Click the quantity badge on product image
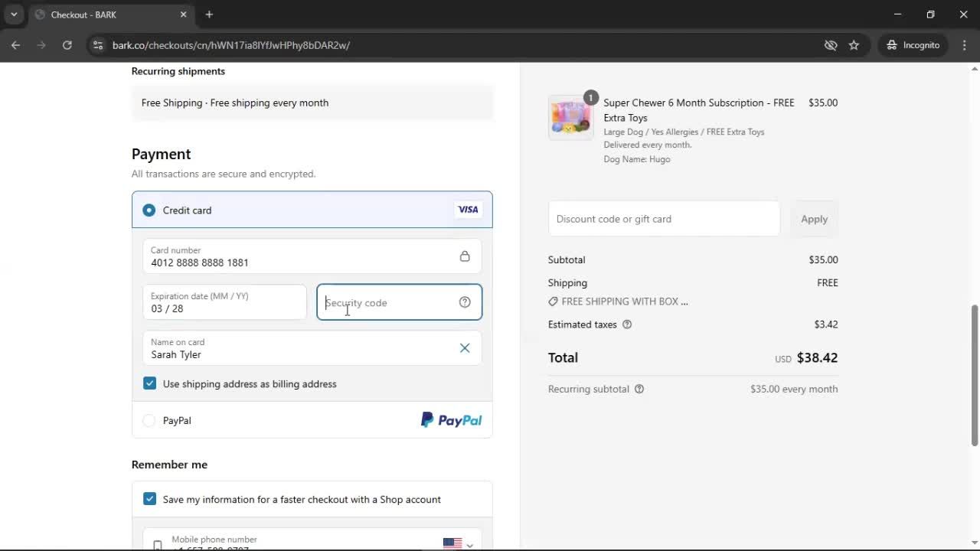The height and width of the screenshot is (551, 980). (590, 97)
